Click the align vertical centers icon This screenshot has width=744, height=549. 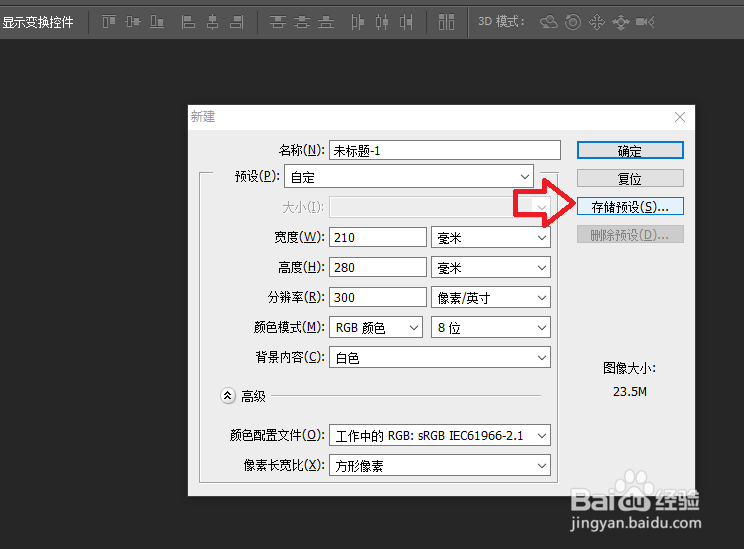point(133,22)
